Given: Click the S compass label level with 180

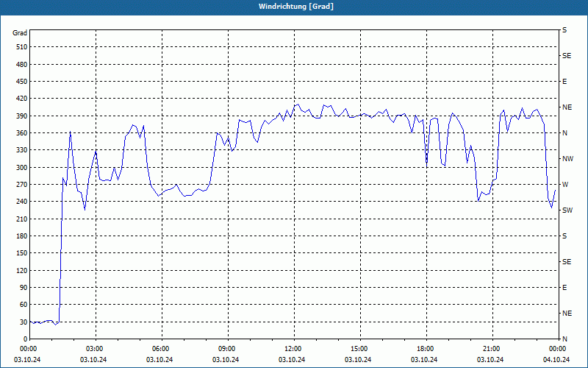Looking at the screenshot, I should point(564,236).
